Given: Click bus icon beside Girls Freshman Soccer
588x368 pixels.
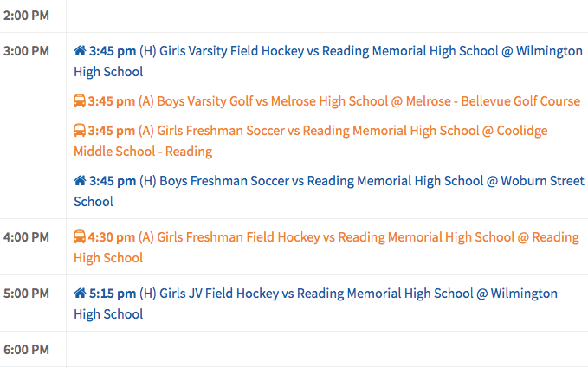Looking at the screenshot, I should pos(80,131).
